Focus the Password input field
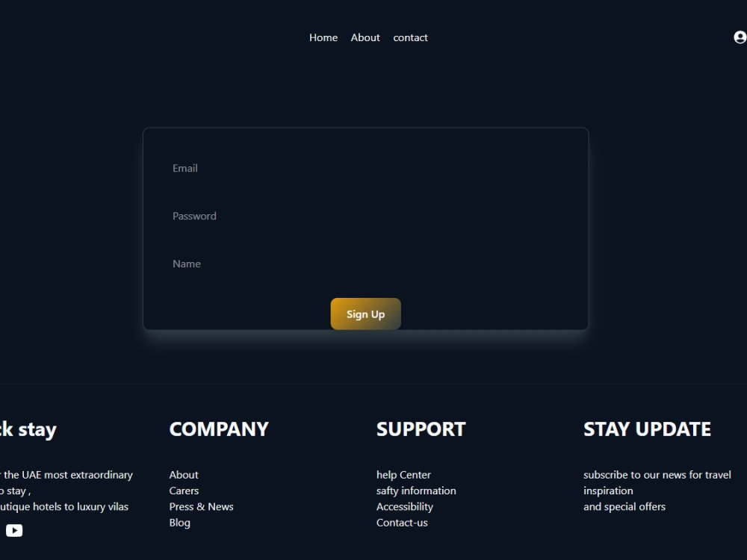This screenshot has width=747, height=560. pos(365,216)
